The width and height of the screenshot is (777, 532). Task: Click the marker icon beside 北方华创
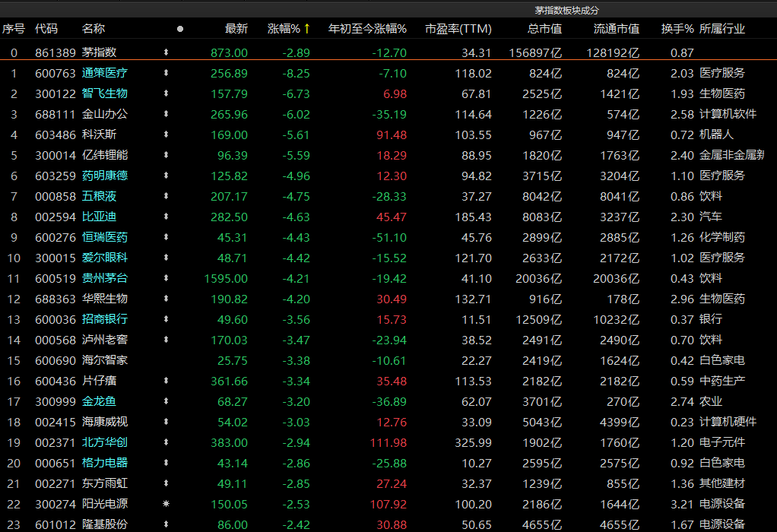click(166, 442)
